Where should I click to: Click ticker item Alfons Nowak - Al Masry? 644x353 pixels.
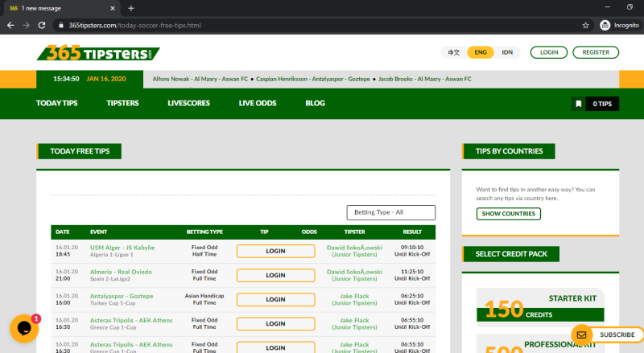click(x=200, y=80)
